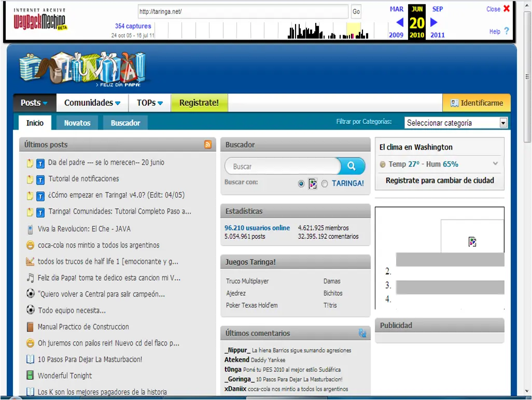Click the T icon beside Tutorial de notificaciones

40,180
